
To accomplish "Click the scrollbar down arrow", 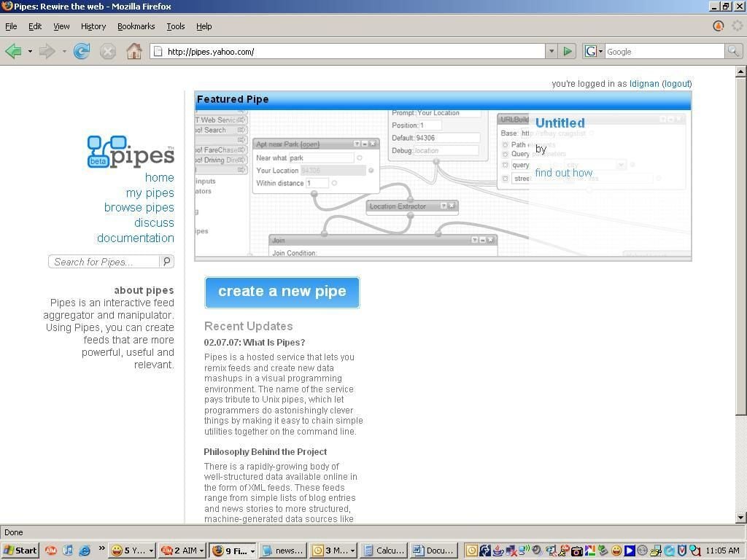I will pos(740,518).
